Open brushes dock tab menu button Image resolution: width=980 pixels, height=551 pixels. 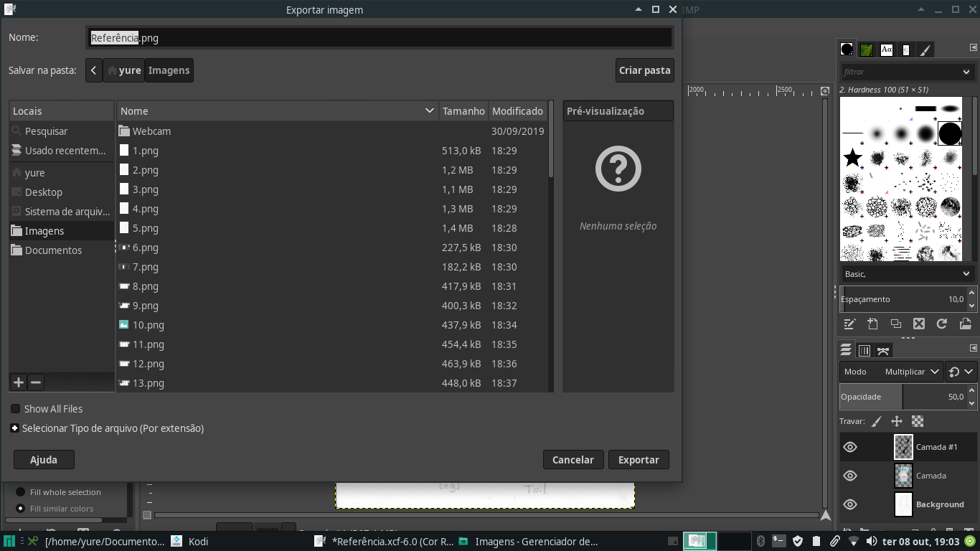[974, 47]
